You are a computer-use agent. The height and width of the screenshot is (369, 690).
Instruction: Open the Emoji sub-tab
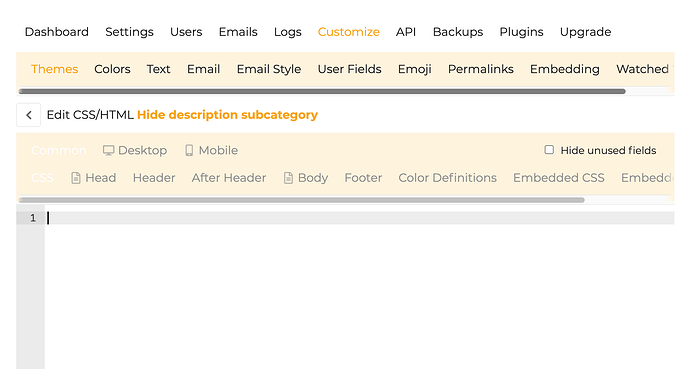(415, 69)
